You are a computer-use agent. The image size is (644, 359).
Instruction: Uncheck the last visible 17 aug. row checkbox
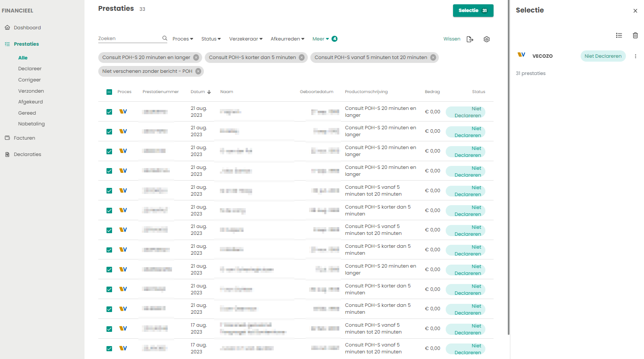point(109,348)
